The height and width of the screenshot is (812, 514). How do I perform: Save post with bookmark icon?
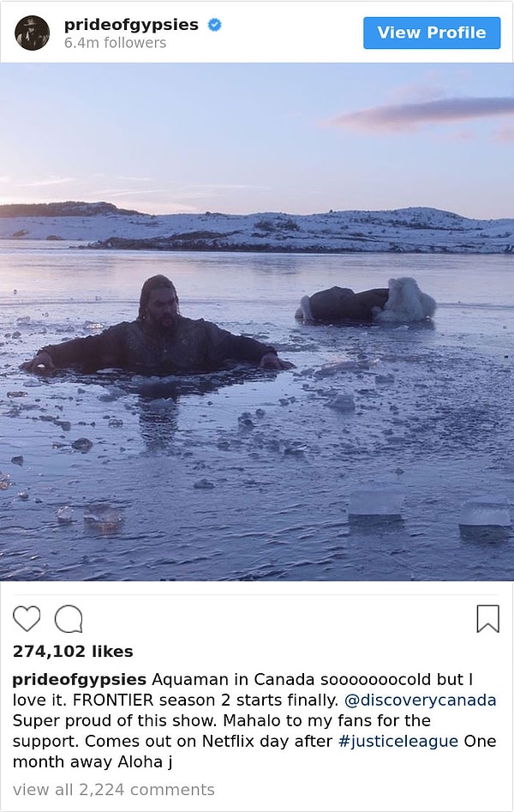point(487,619)
